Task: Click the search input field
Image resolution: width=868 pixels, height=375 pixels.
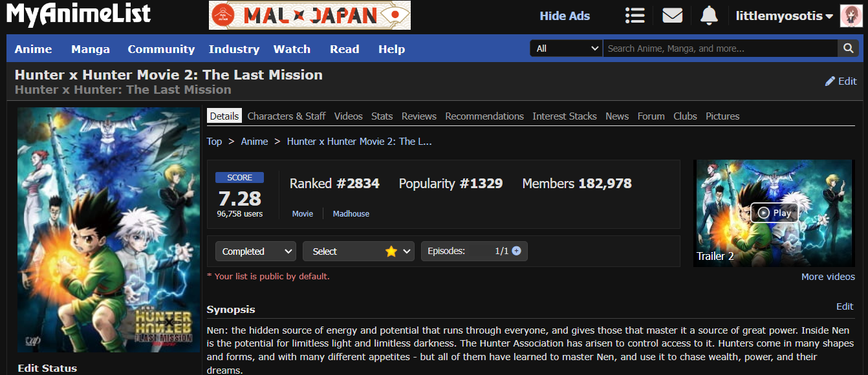Action: click(721, 48)
